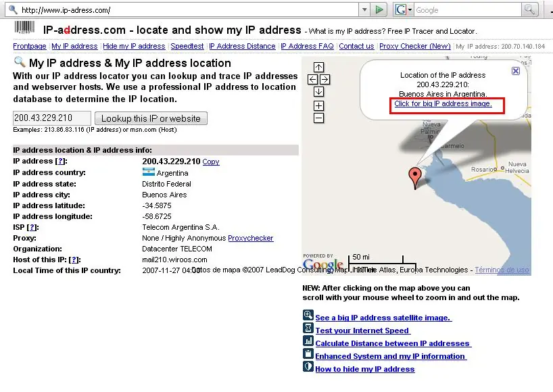The width and height of the screenshot is (553, 392).
Task: Open help link beside Host of this IP
Action: [74, 260]
